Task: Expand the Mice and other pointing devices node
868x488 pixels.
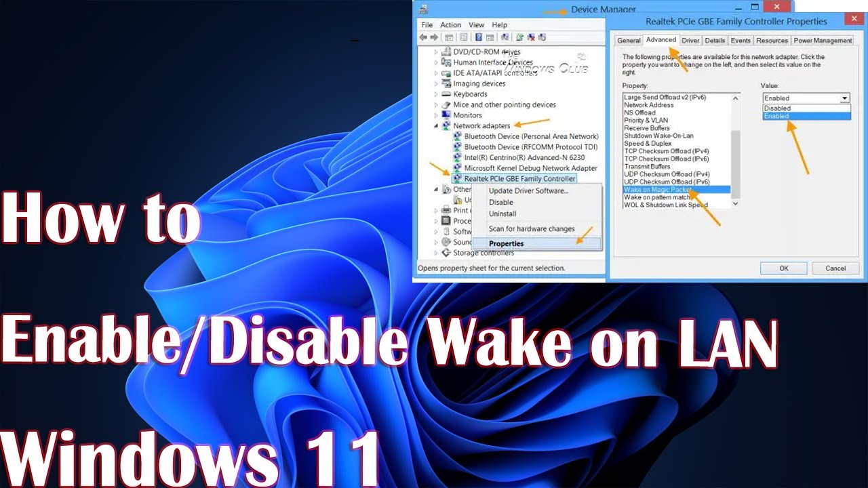Action: tap(437, 105)
